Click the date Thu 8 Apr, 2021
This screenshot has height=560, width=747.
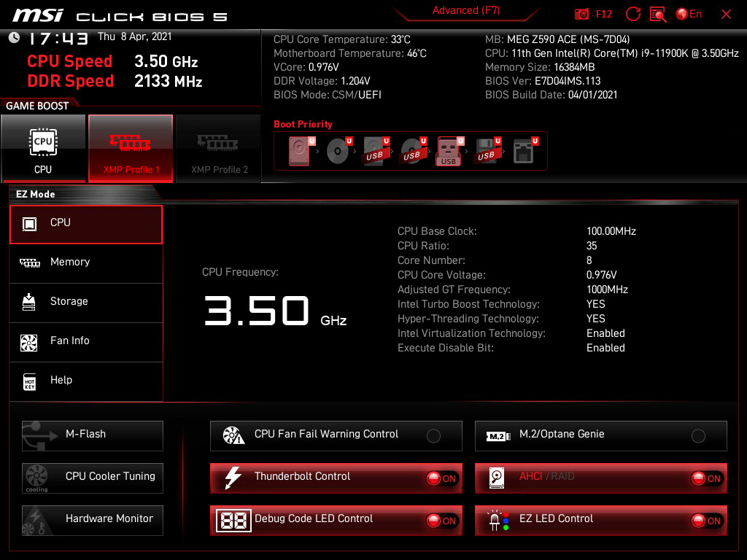click(134, 36)
